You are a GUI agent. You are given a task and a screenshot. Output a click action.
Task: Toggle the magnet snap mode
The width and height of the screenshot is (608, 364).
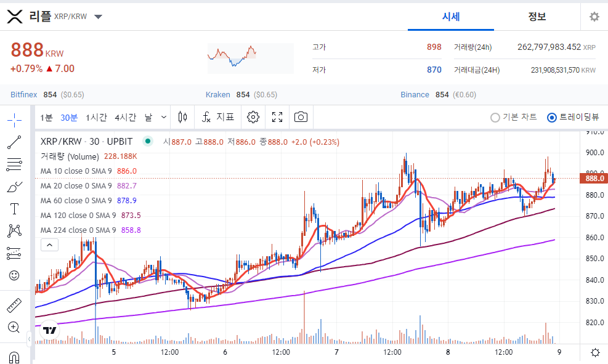point(14,357)
